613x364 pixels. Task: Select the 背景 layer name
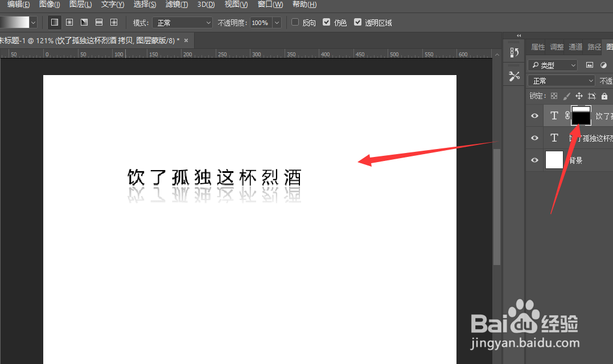click(576, 160)
